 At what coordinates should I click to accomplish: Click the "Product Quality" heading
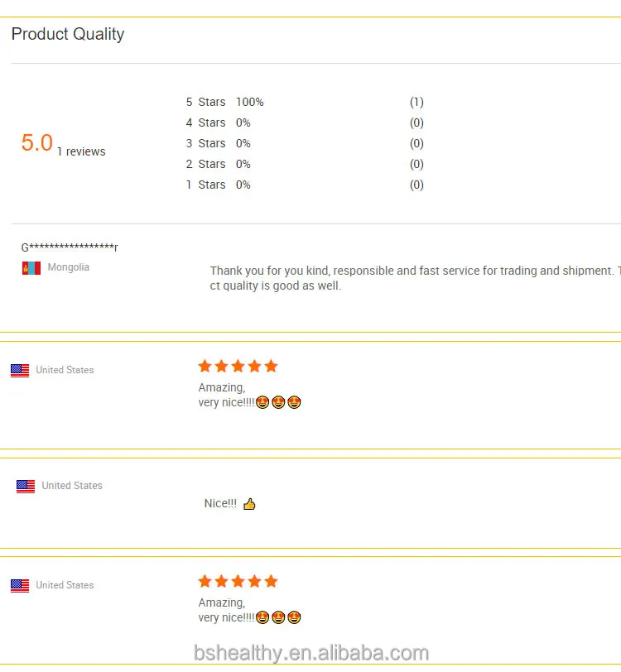tap(68, 35)
